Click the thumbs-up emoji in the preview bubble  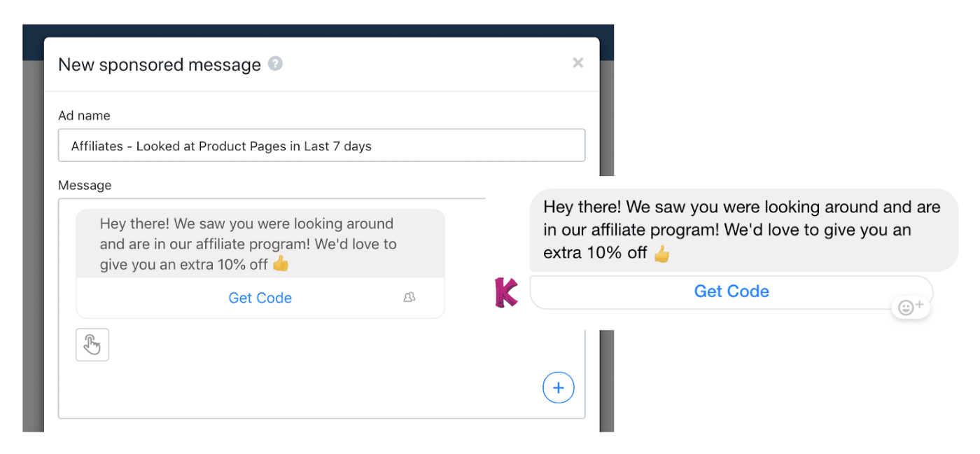coord(661,254)
